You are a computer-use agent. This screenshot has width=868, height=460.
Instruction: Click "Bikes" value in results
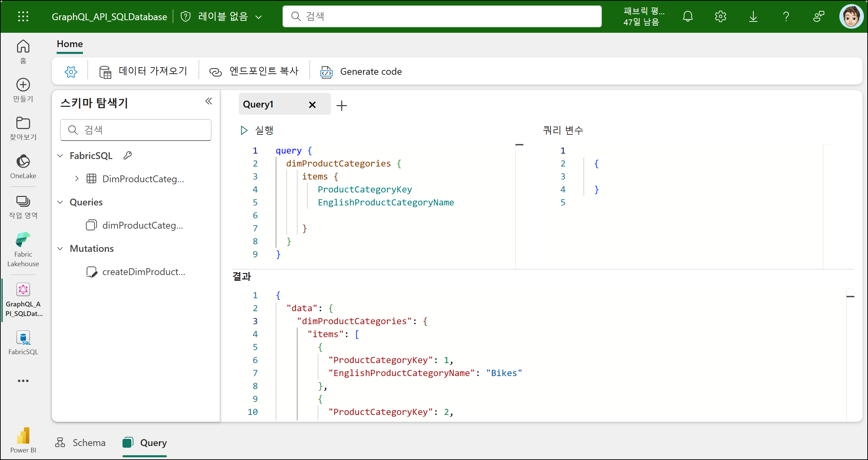coord(504,373)
